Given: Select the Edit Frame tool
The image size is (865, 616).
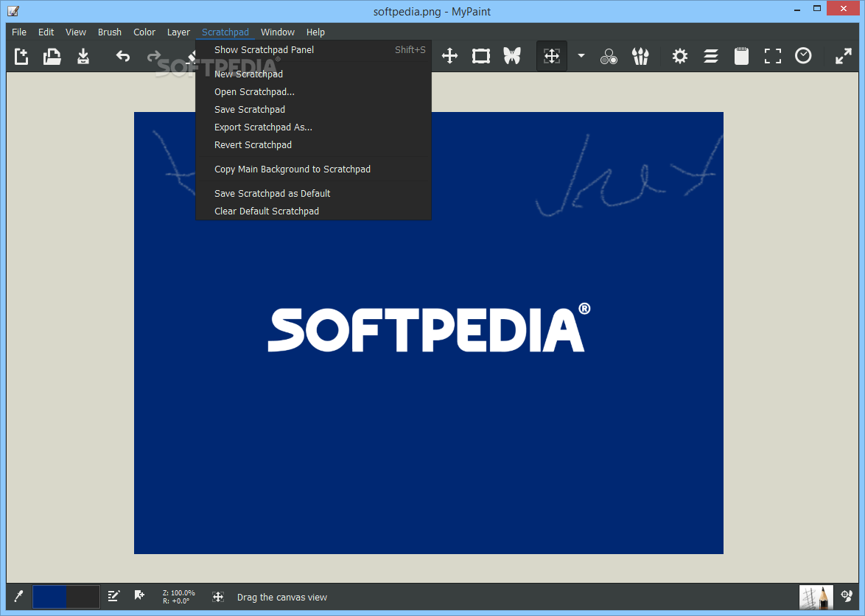Looking at the screenshot, I should tap(481, 56).
